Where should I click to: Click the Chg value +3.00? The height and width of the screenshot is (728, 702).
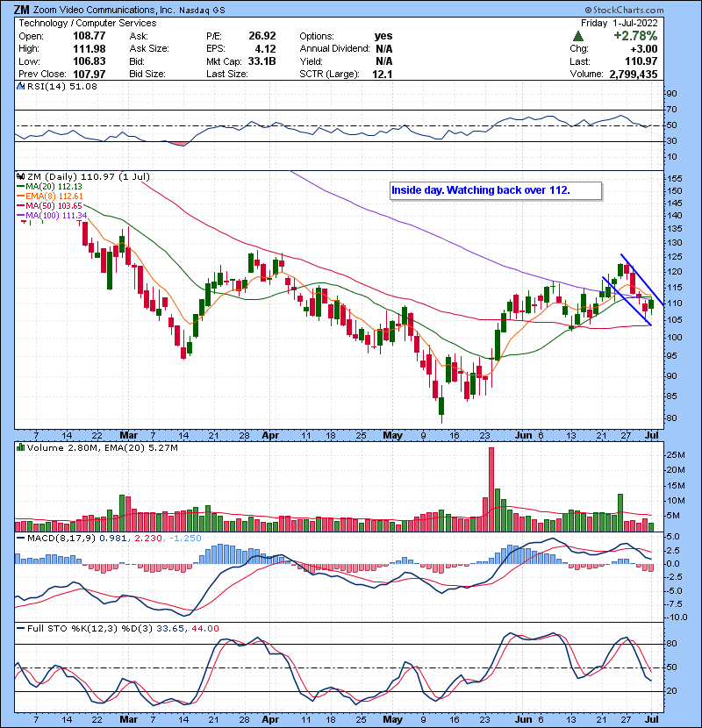click(x=643, y=49)
